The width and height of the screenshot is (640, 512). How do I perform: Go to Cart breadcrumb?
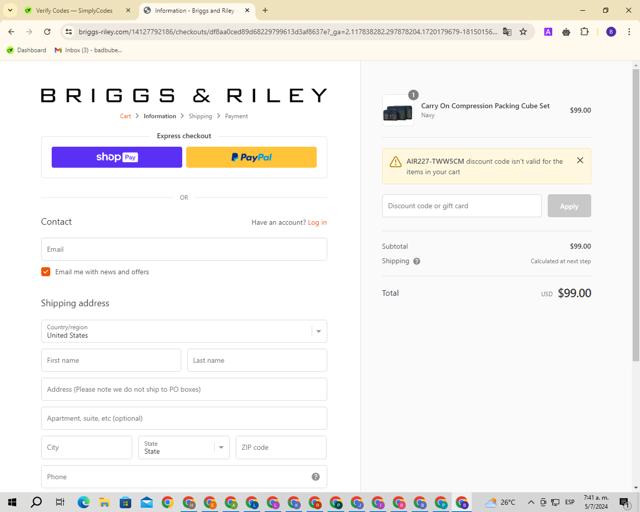125,116
